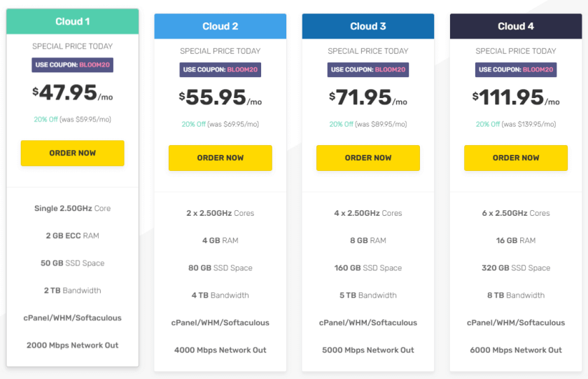Click the $111.95/mo price

[516, 97]
